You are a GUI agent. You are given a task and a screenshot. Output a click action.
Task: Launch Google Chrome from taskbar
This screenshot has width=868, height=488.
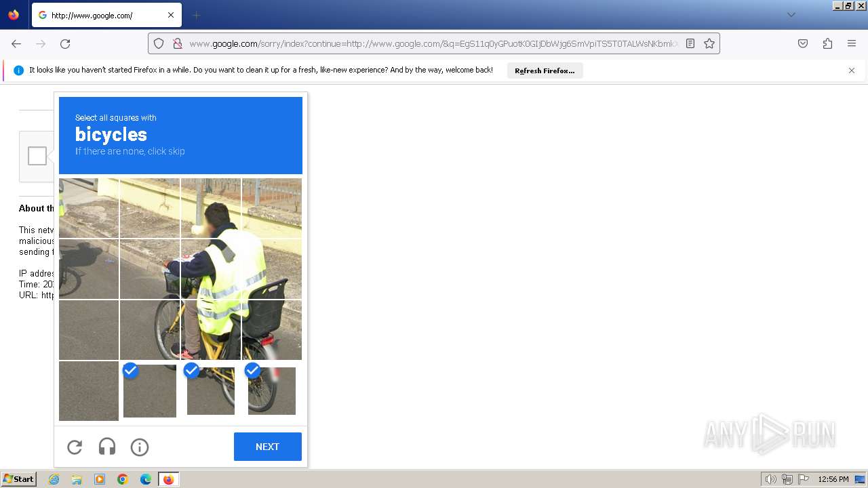pyautogui.click(x=123, y=479)
